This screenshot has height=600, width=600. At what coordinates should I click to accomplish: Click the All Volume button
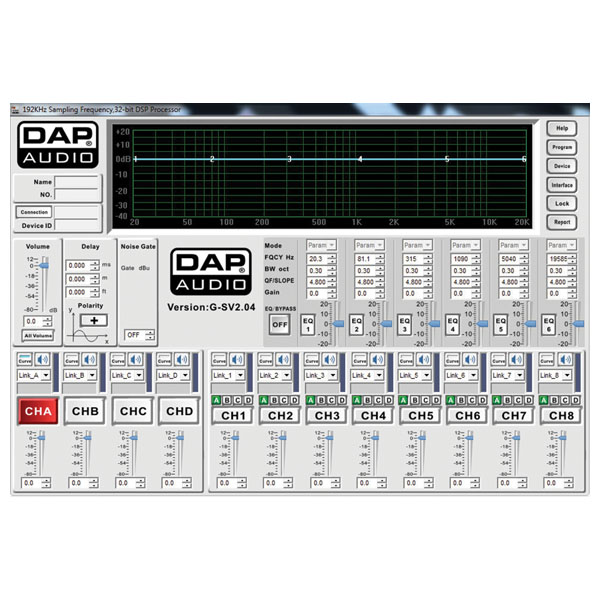[37, 336]
